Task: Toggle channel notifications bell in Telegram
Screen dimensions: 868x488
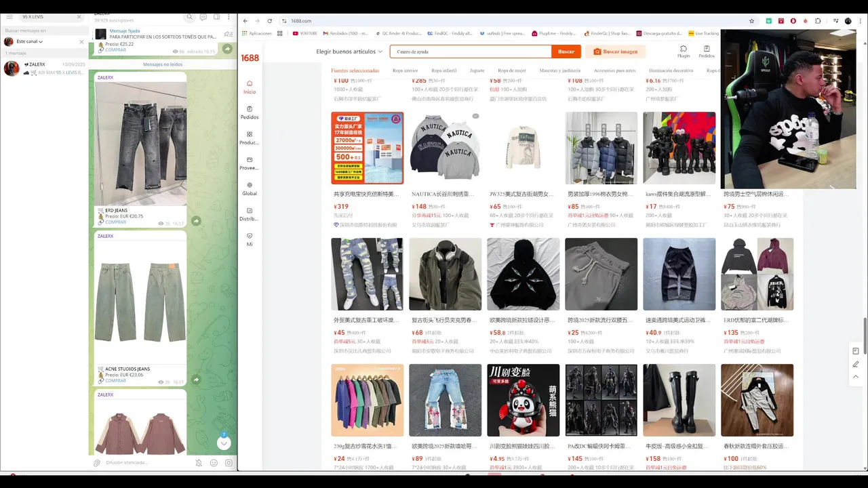Action: [x=199, y=463]
